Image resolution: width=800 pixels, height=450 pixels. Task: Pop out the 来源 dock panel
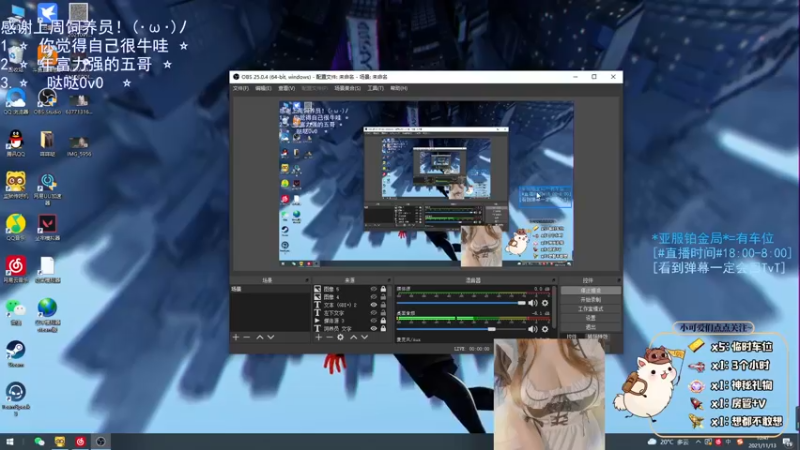[x=389, y=280]
